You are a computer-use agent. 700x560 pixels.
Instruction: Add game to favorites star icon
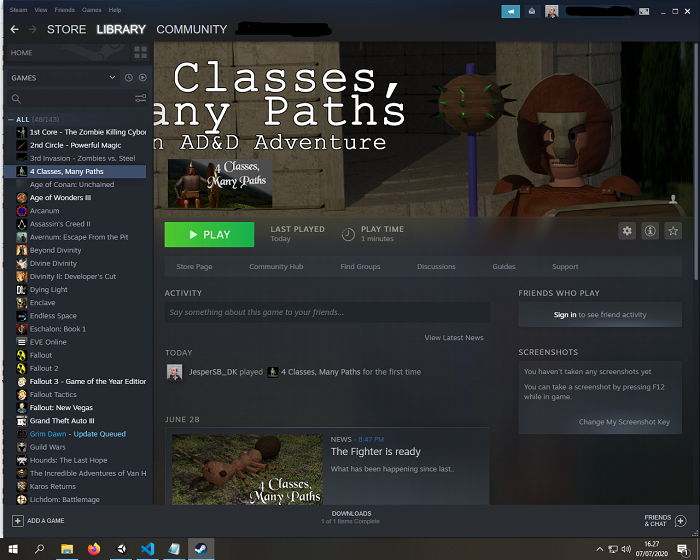[x=673, y=231]
